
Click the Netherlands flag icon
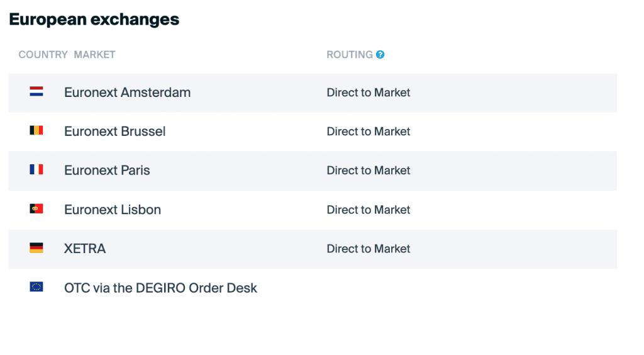click(x=36, y=92)
